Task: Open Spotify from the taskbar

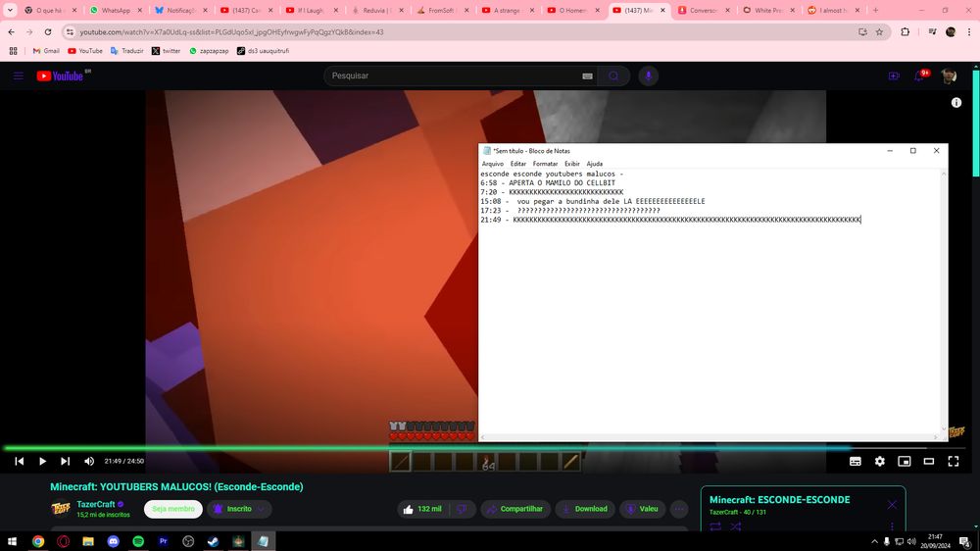Action: pyautogui.click(x=138, y=541)
